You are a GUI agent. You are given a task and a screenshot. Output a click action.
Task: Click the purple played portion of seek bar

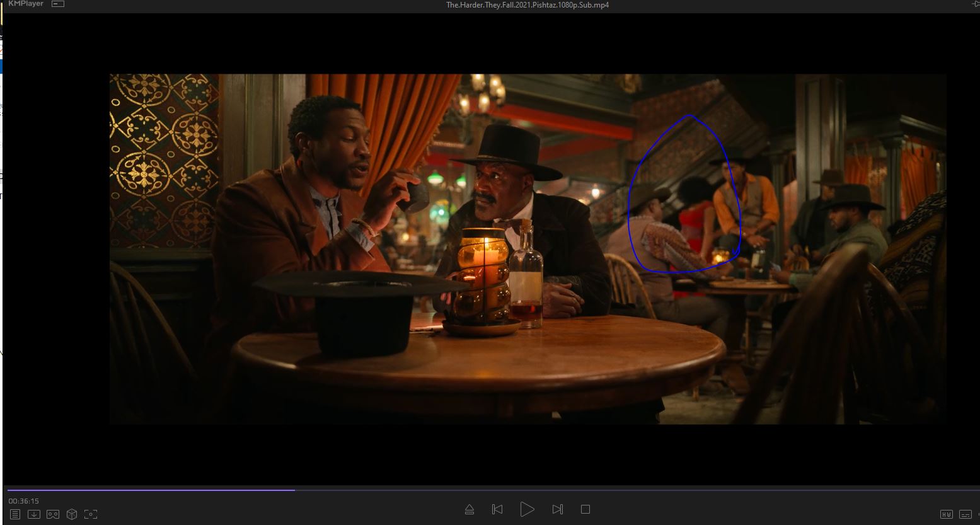click(x=151, y=489)
